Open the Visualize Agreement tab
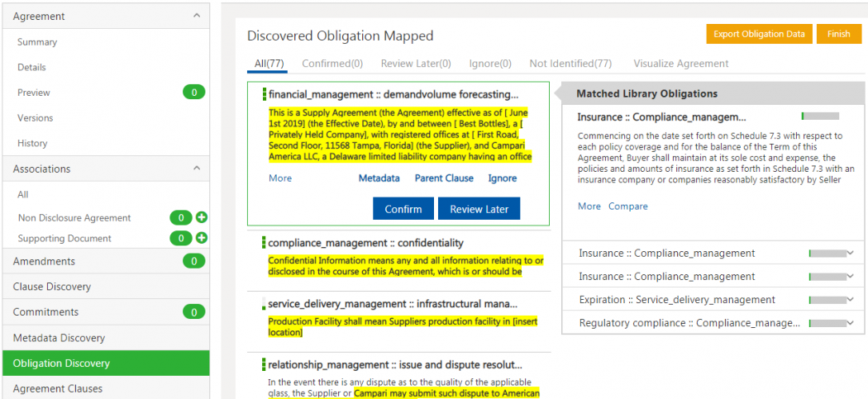This screenshot has height=399, width=868. (680, 64)
